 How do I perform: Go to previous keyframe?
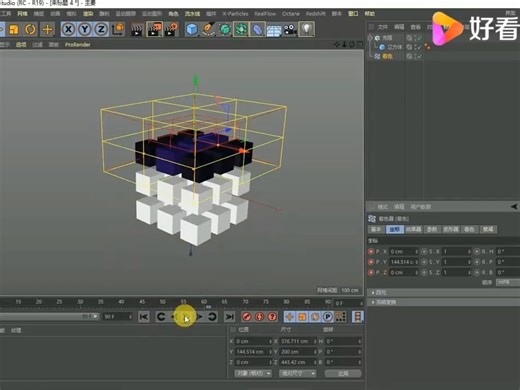(161, 317)
